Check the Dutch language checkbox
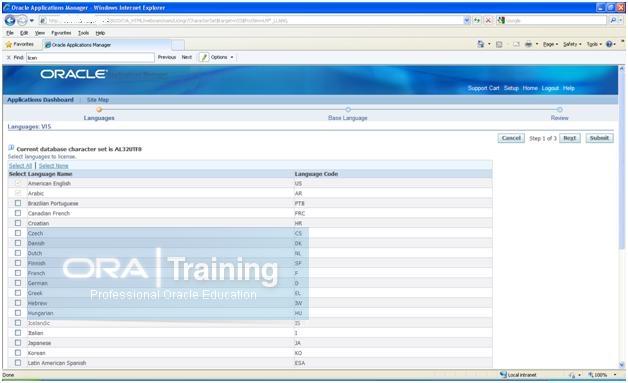This screenshot has height=383, width=628. [18, 253]
